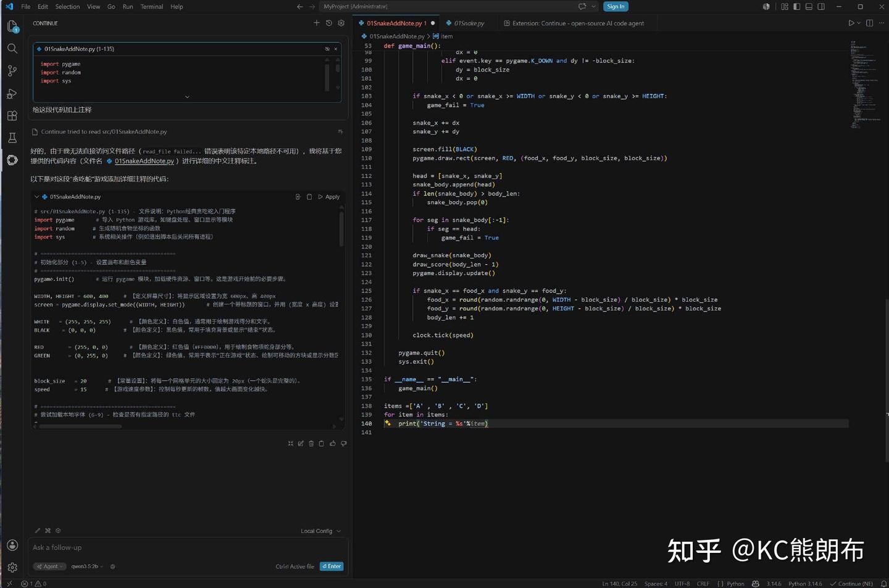The image size is (889, 588).
Task: Insert generated code at cursor
Action: point(298,197)
